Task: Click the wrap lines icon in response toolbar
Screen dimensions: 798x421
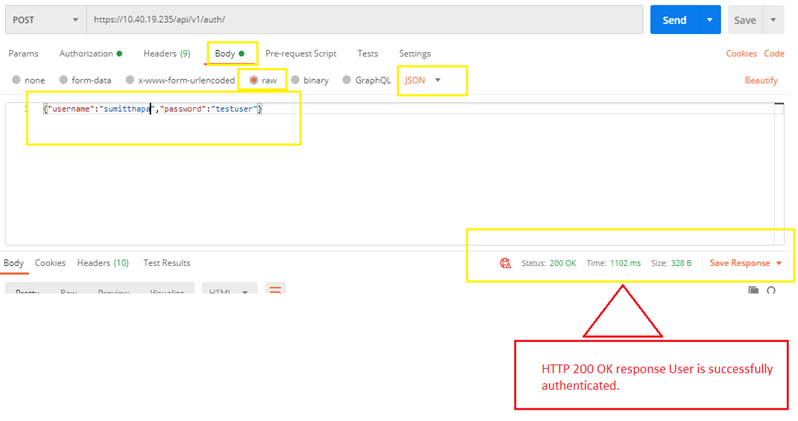Action: pyautogui.click(x=273, y=290)
